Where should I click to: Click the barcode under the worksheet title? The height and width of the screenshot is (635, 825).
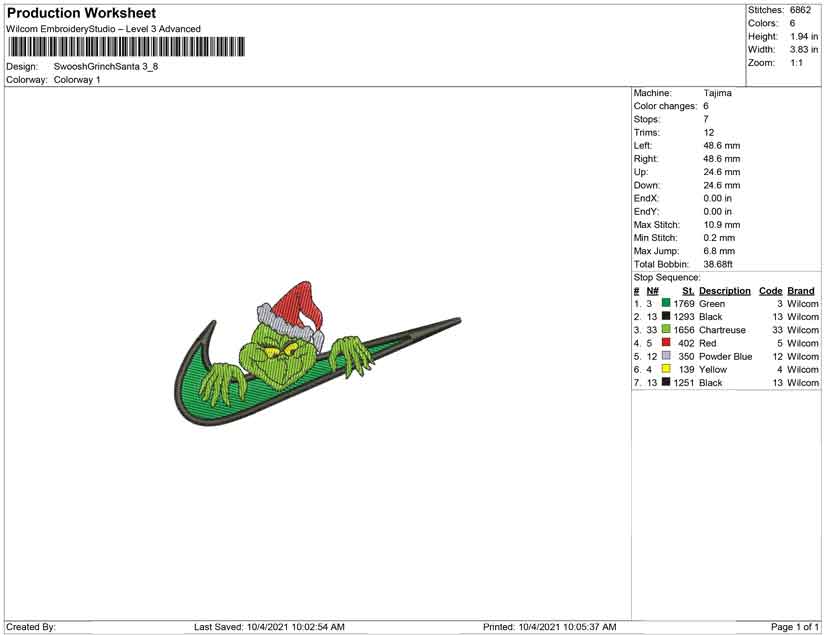(x=126, y=47)
